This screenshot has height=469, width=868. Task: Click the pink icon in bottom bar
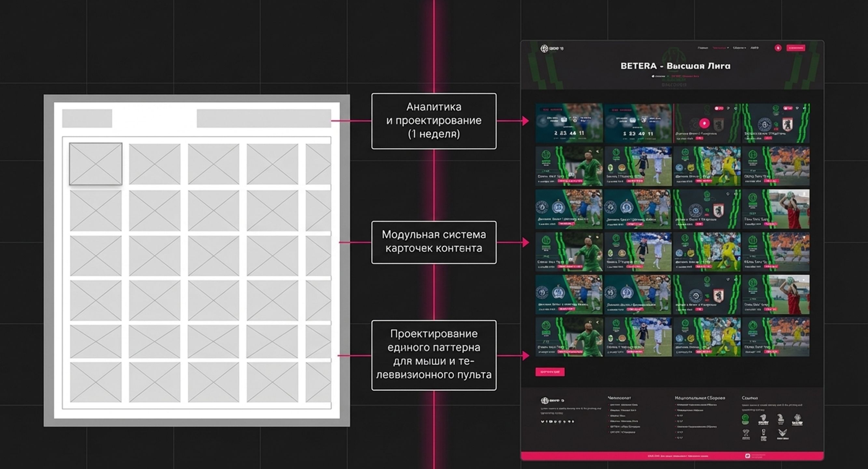tap(747, 456)
